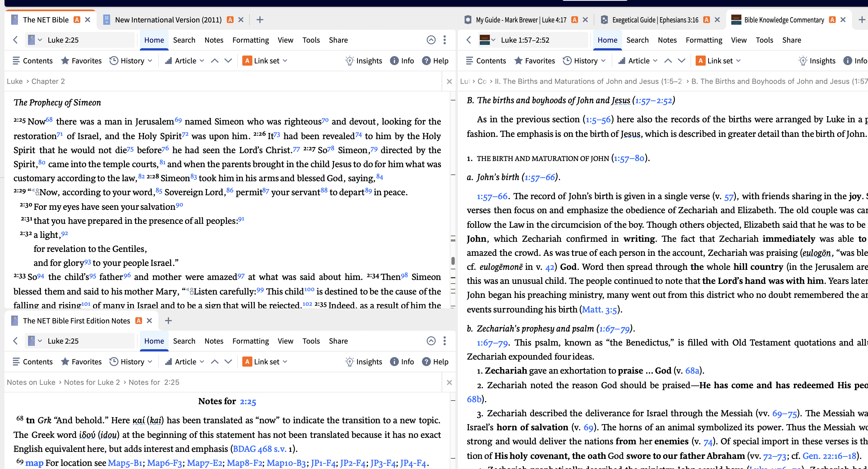Toggle link set A badge on Exegetical Guide tab
This screenshot has width=868, height=469.
point(707,20)
